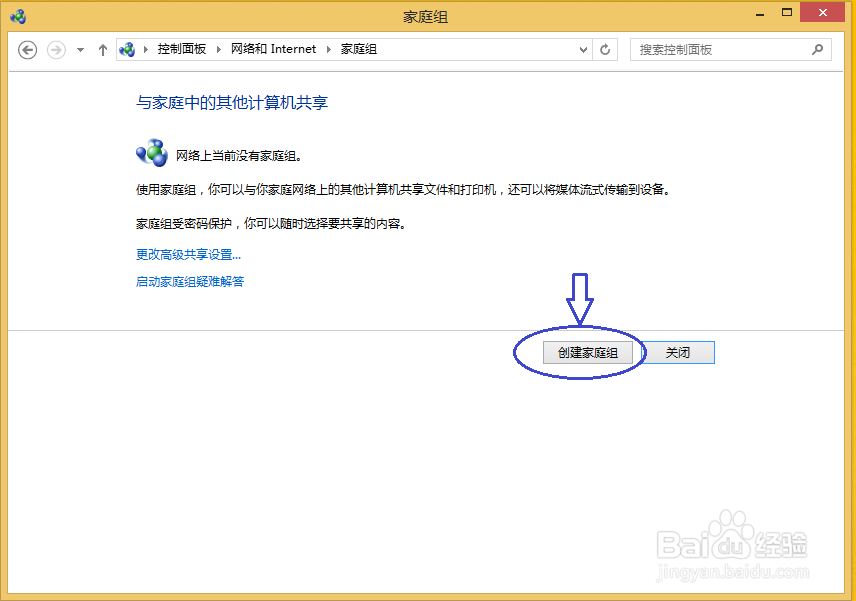Viewport: 856px width, 601px height.
Task: Launch 启动家庭组疑难解答 troubleshooter link
Action: point(190,281)
